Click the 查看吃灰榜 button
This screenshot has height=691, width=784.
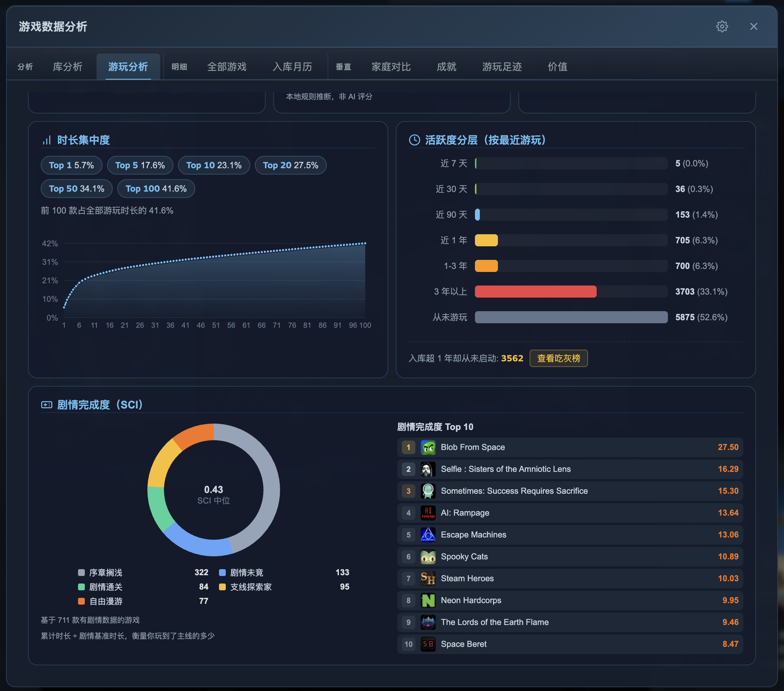click(559, 358)
